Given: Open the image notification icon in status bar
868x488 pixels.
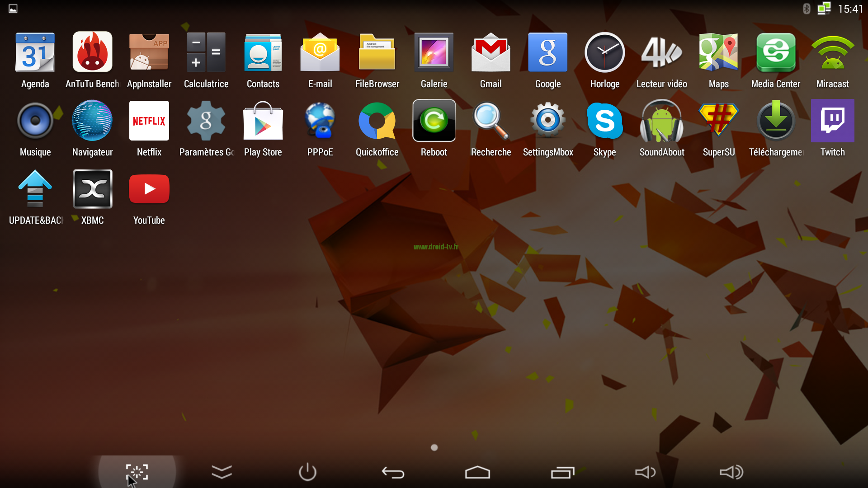Looking at the screenshot, I should pyautogui.click(x=13, y=9).
